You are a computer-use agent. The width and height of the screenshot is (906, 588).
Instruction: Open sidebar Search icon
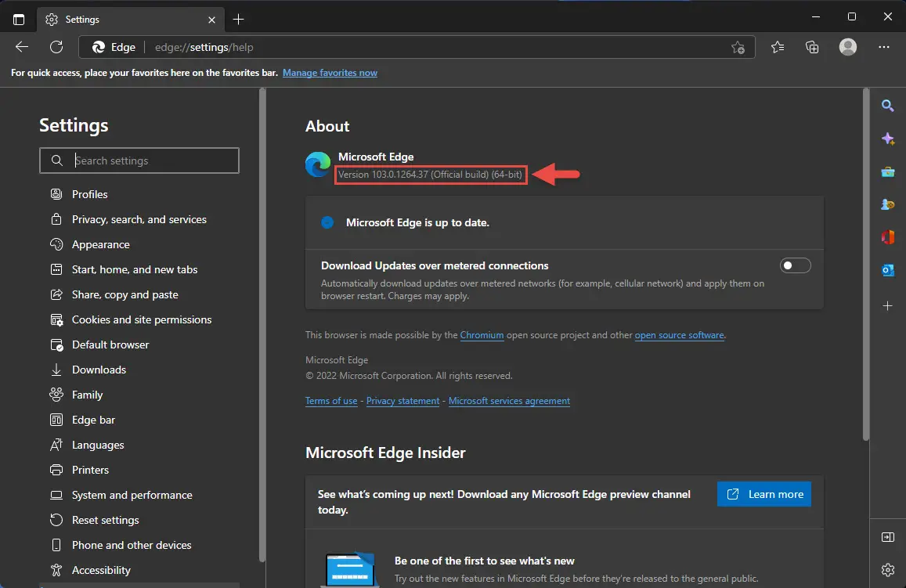click(x=888, y=106)
